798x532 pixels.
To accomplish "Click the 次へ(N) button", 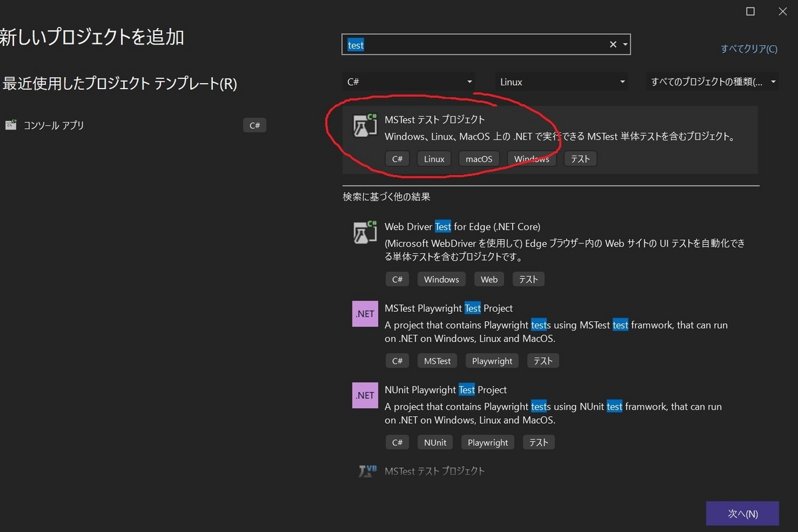I will (x=742, y=513).
